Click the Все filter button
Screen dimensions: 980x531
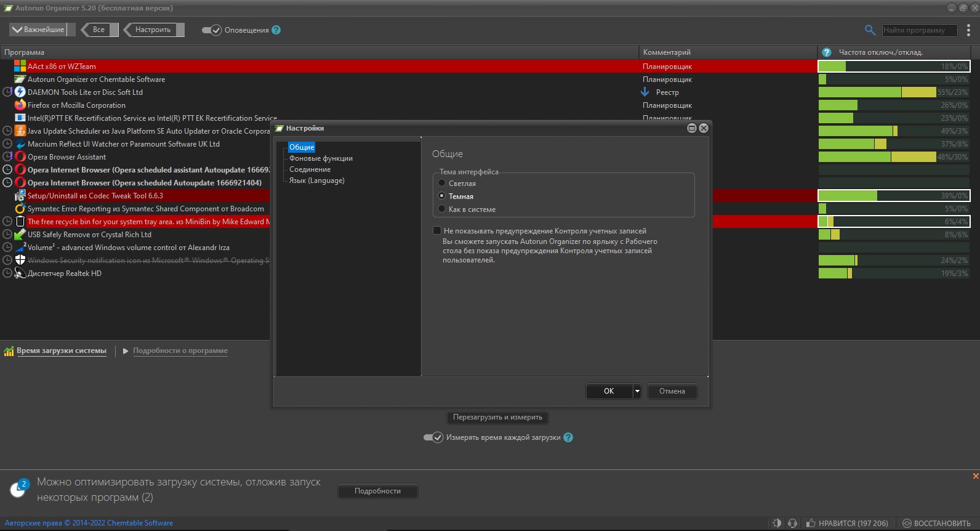[x=99, y=30]
